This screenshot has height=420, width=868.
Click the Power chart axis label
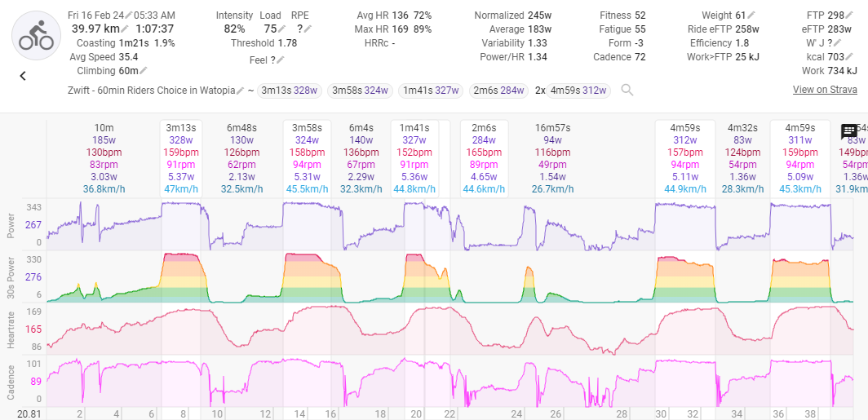point(9,226)
